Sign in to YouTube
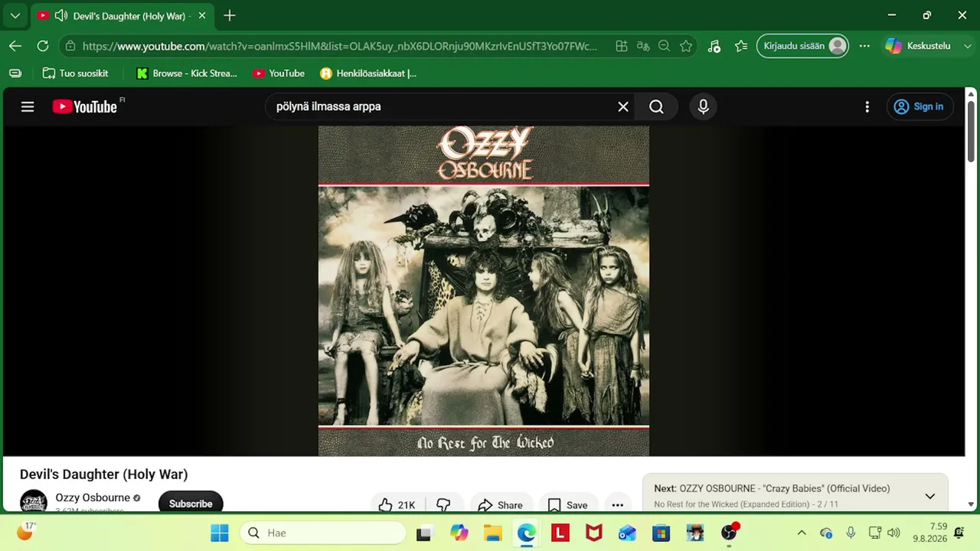The height and width of the screenshot is (551, 980). point(920,106)
